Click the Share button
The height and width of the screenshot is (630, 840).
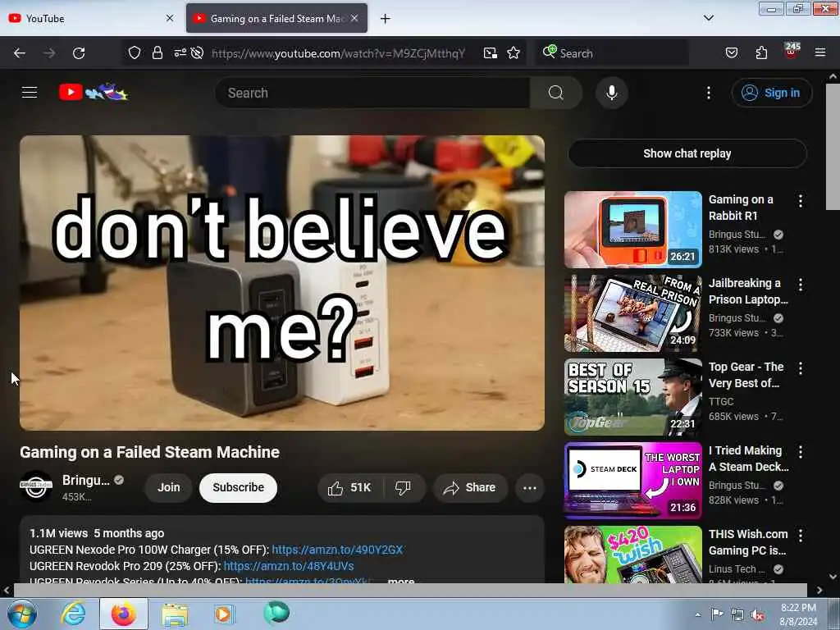coord(470,487)
